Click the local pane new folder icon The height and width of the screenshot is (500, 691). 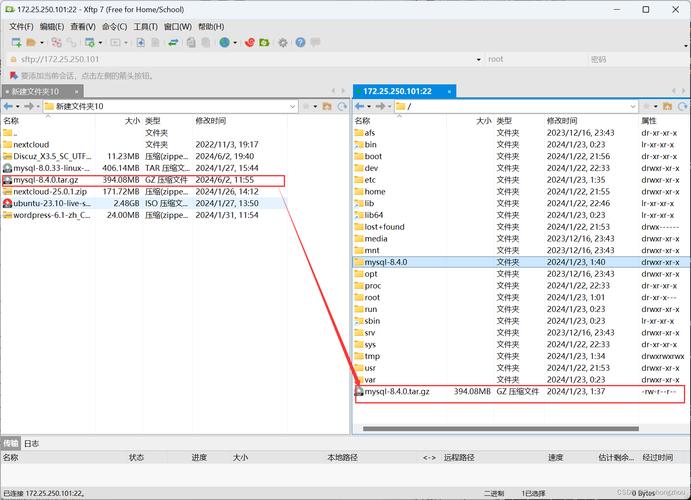[327, 106]
